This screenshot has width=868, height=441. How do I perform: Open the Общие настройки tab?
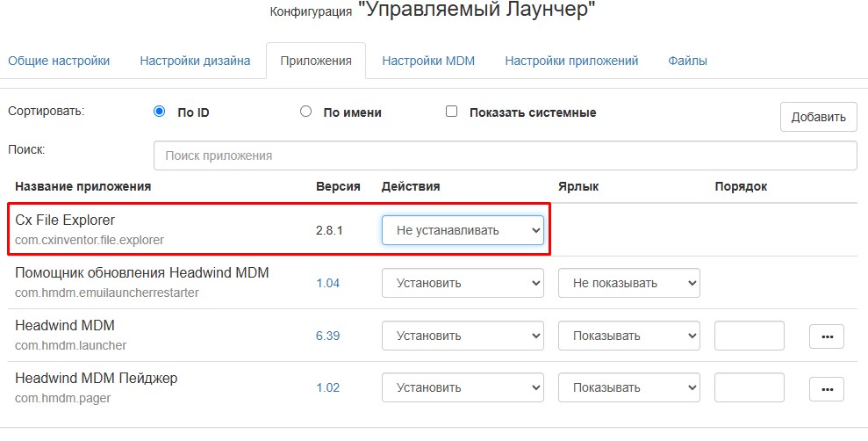[59, 61]
